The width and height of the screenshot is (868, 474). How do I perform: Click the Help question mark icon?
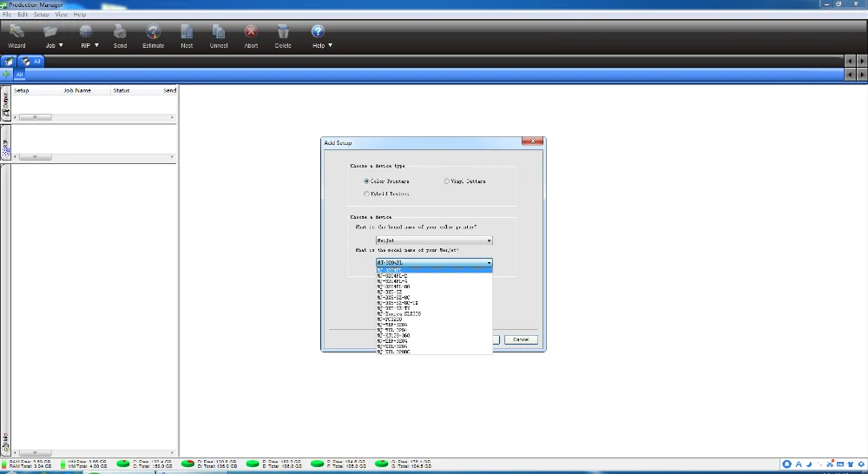(x=318, y=31)
